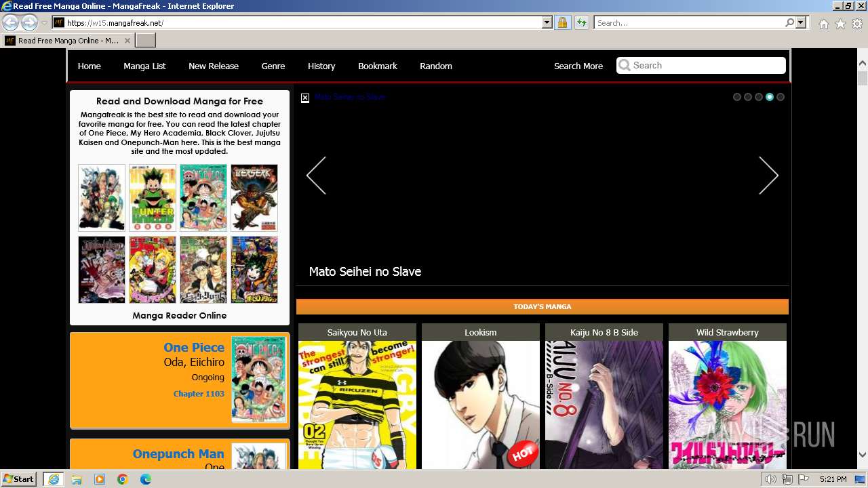868x488 pixels.
Task: Go back with the browser Back arrow
Action: 10,22
